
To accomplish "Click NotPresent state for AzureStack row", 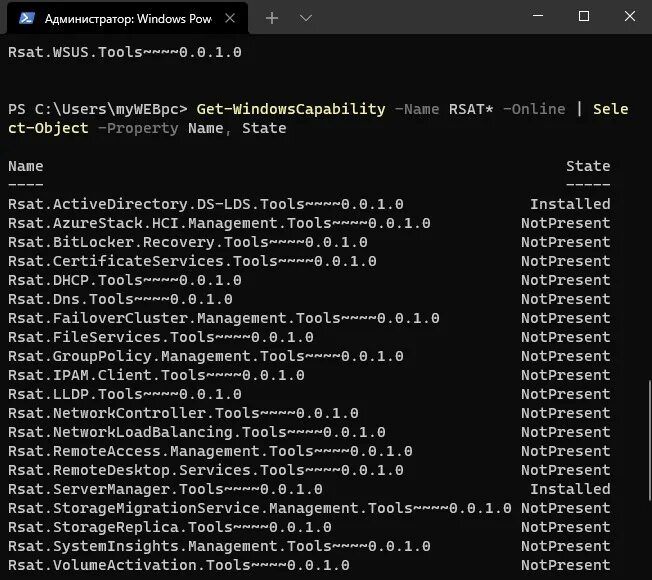I will coord(566,223).
